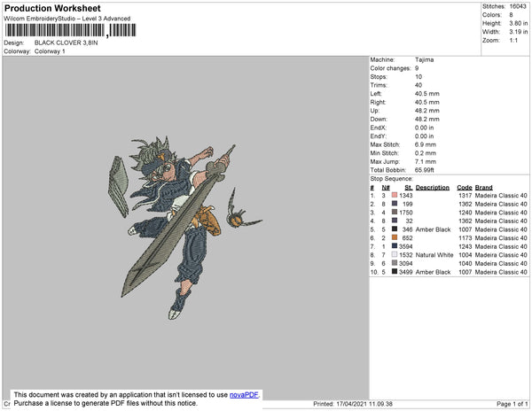Click the Stitches value 16043
This screenshot has width=532, height=411.
[518, 6]
